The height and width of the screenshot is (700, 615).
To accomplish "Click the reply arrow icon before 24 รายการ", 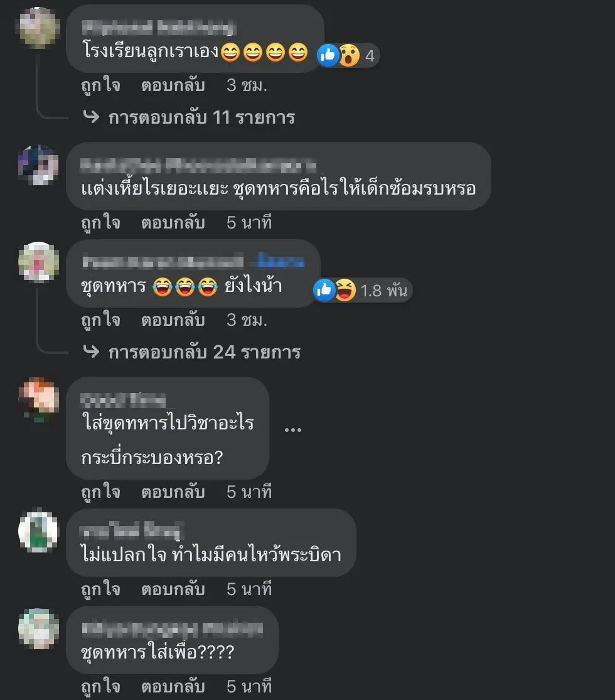I will pyautogui.click(x=92, y=352).
